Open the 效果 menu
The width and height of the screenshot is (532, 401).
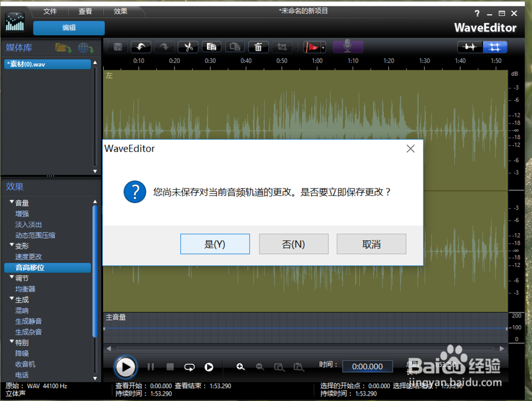[120, 11]
